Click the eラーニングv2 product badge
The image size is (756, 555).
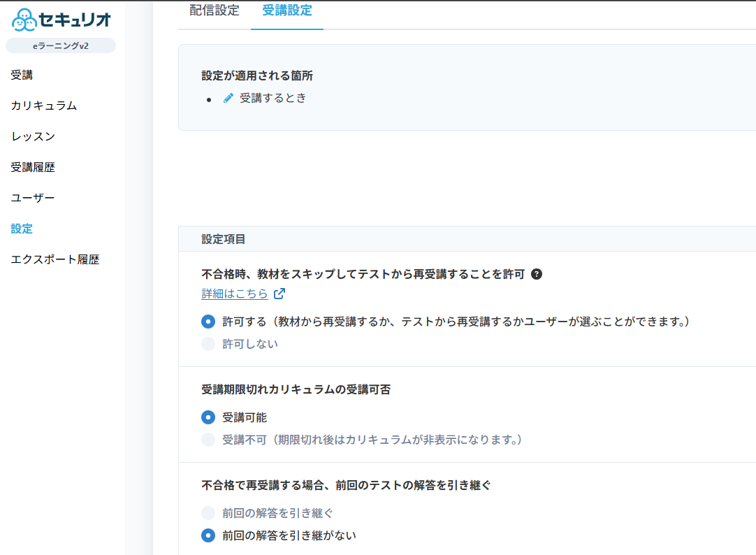[x=61, y=46]
